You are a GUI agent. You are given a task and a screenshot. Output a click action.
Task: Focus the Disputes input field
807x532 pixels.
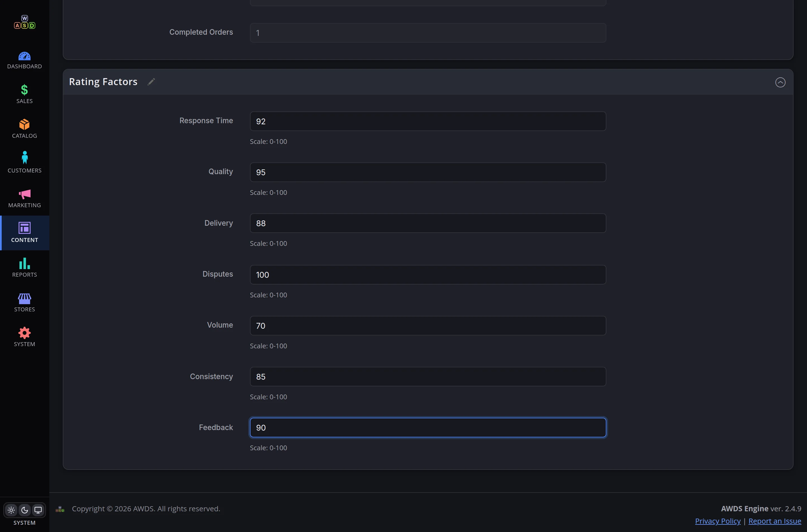(428, 275)
